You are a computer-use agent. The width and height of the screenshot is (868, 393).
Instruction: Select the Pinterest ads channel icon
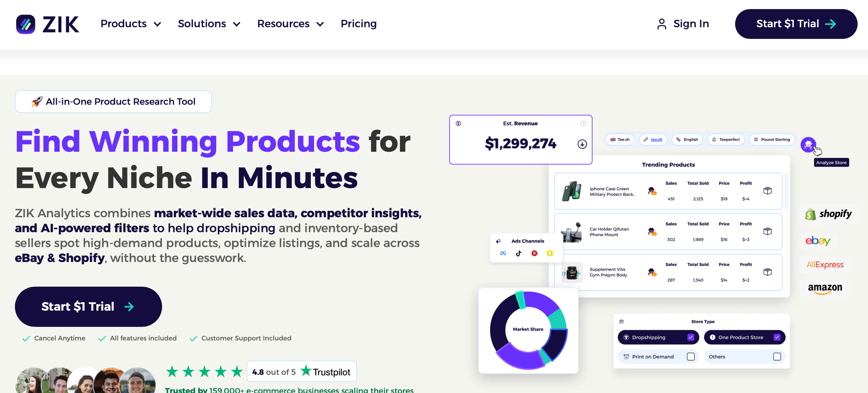click(x=534, y=254)
